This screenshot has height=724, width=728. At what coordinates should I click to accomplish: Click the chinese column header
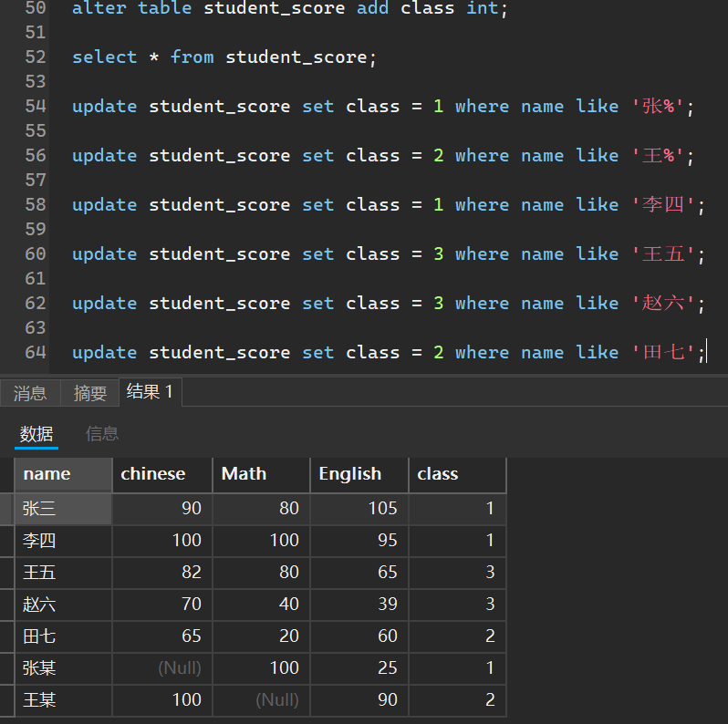pyautogui.click(x=162, y=474)
